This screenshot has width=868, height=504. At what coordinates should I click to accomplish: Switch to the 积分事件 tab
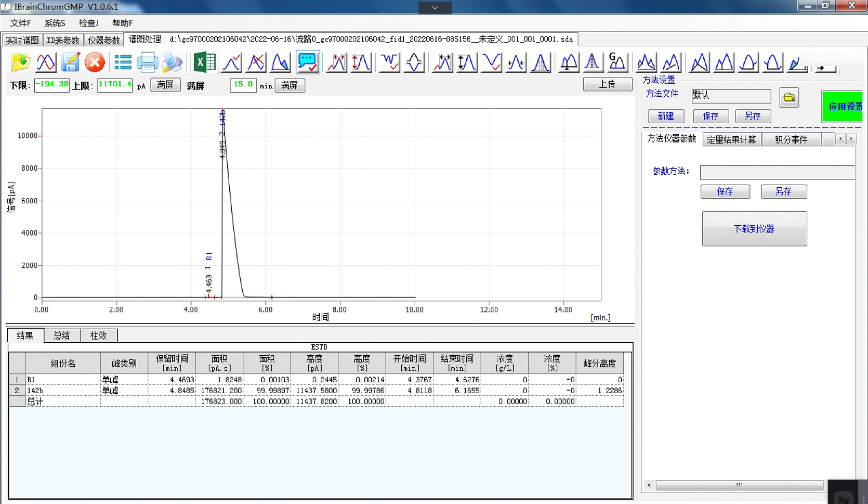(x=791, y=139)
